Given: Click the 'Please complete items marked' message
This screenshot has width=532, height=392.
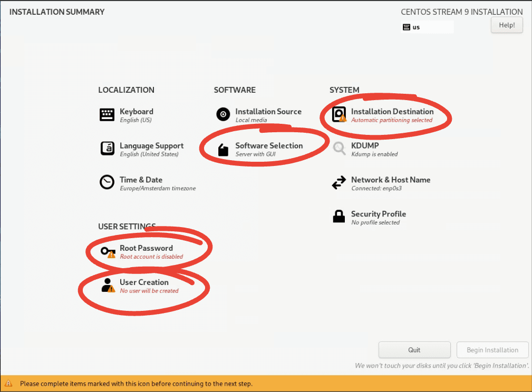Looking at the screenshot, I should [136, 384].
